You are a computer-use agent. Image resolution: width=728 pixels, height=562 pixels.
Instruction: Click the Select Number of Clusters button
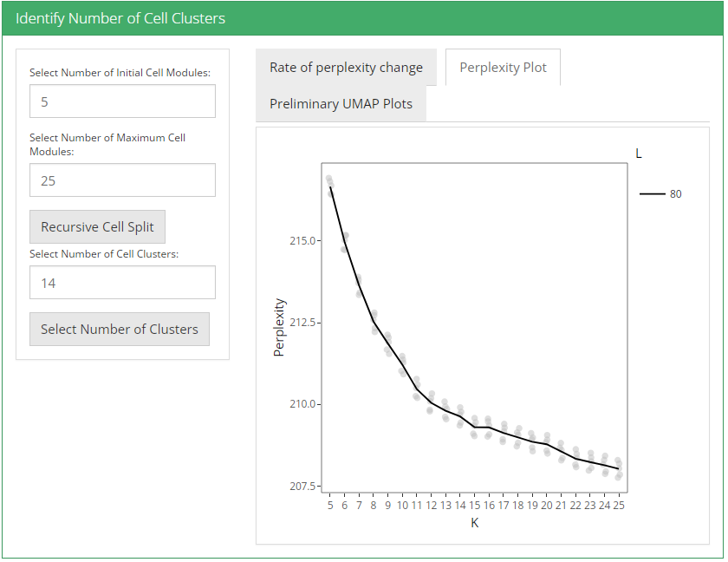click(x=120, y=330)
